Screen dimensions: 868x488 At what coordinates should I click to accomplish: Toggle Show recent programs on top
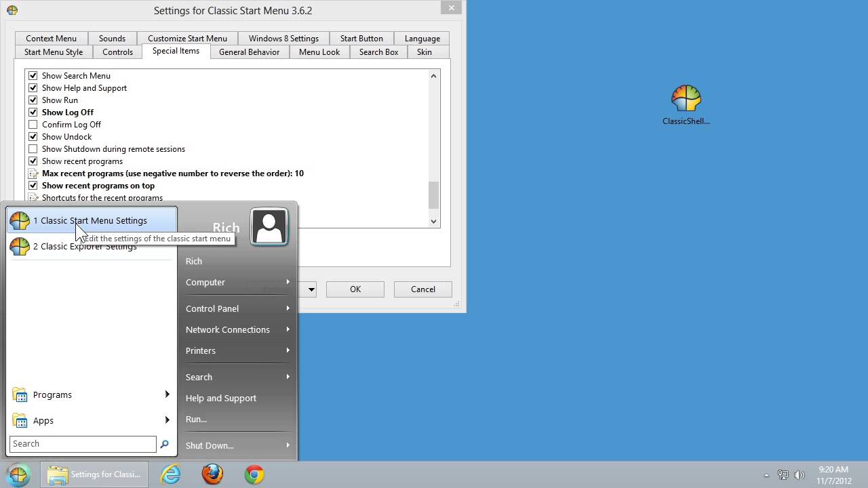pos(33,186)
